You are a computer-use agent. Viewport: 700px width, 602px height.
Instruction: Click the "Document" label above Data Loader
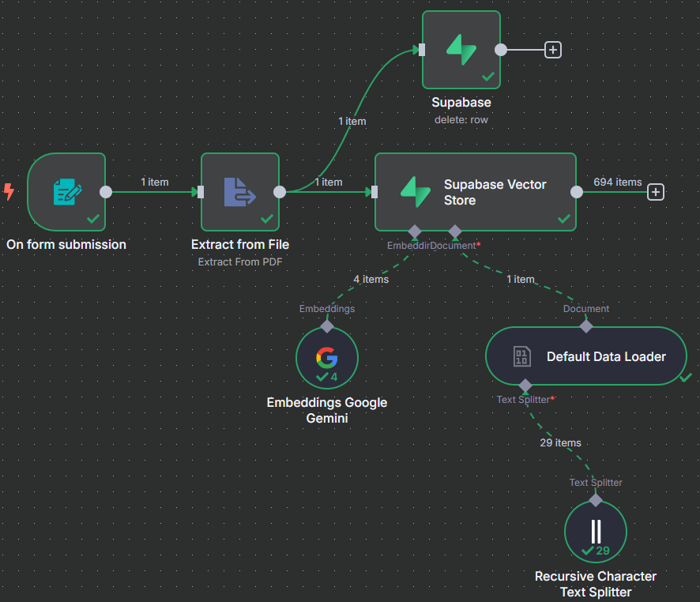[x=586, y=309]
